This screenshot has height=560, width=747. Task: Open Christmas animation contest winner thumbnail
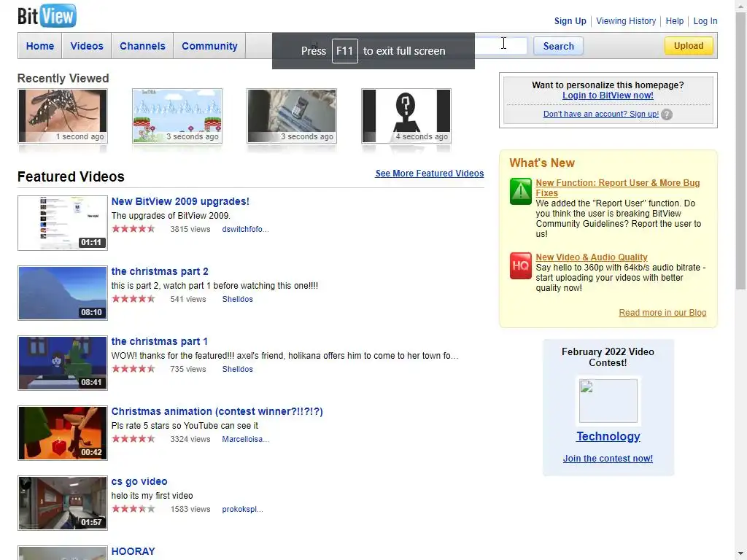click(x=63, y=433)
